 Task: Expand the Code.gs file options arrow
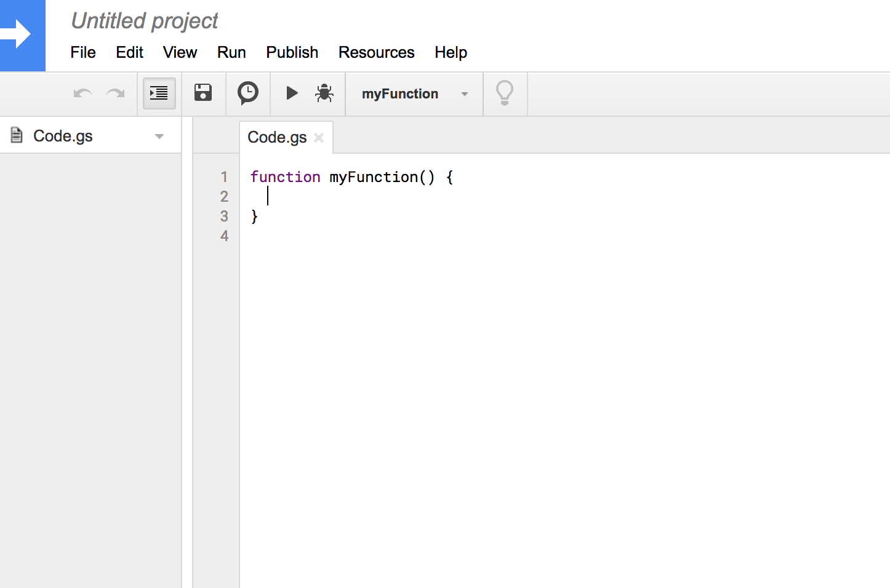(x=159, y=137)
